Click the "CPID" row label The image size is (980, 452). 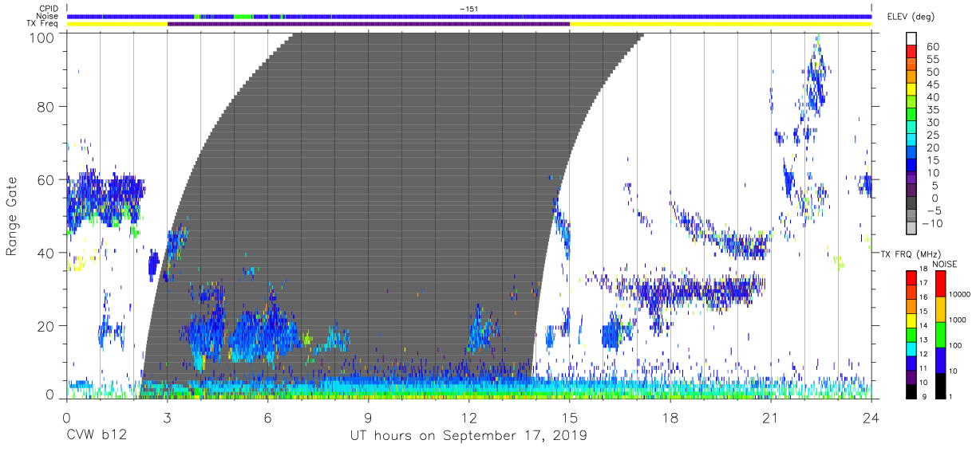tap(49, 8)
